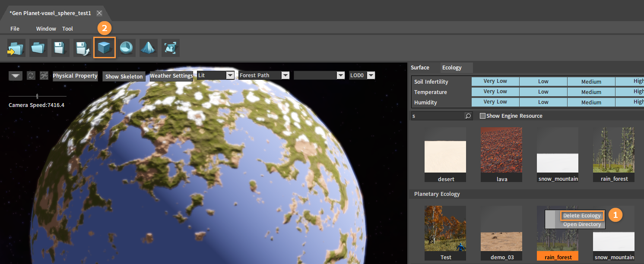The image size is (644, 264).
Task: Click the blue cone mountain toolbar icon
Action: 149,48
